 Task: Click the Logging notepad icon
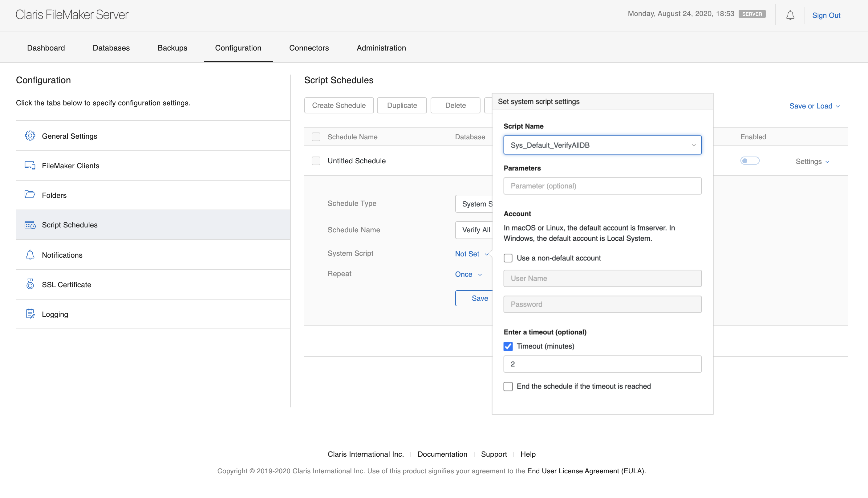(30, 314)
